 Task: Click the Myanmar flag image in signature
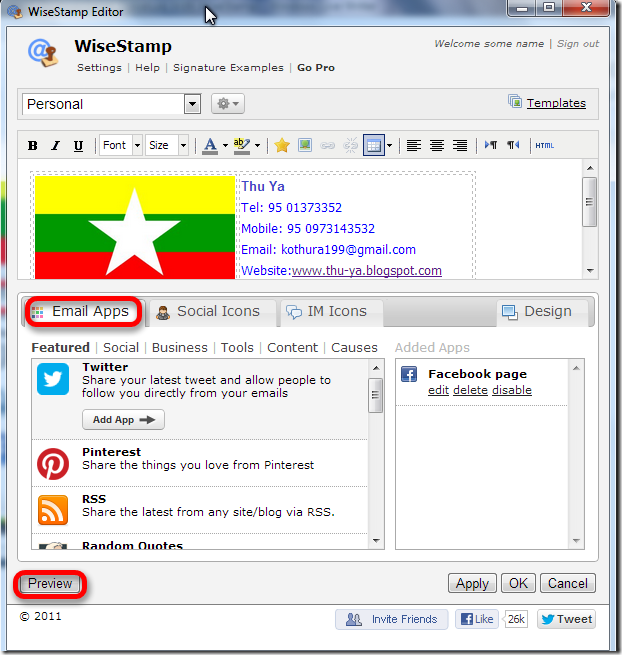tap(135, 227)
